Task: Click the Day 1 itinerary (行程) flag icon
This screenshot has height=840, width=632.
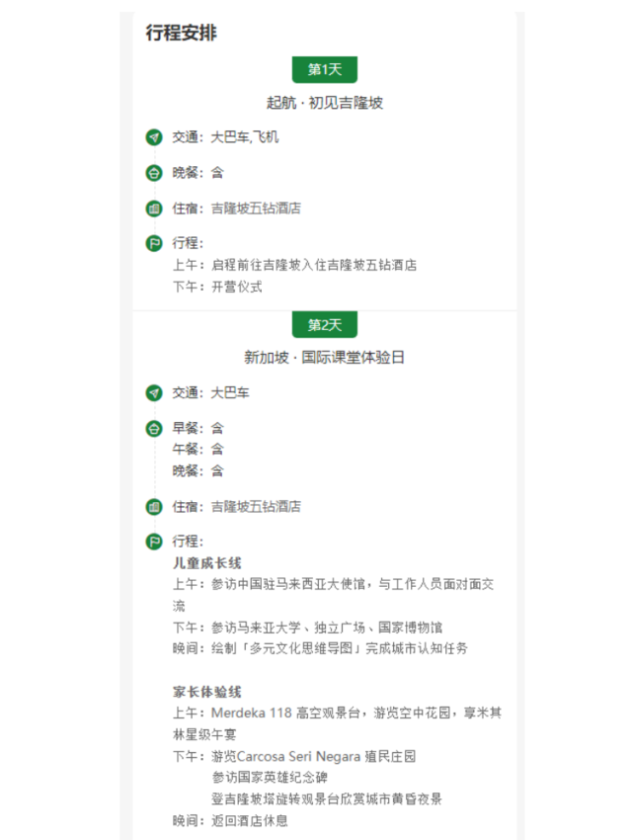Action: [x=154, y=243]
